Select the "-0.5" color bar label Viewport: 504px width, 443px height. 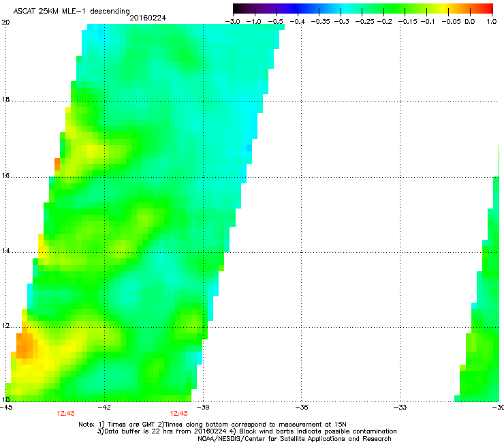275,22
